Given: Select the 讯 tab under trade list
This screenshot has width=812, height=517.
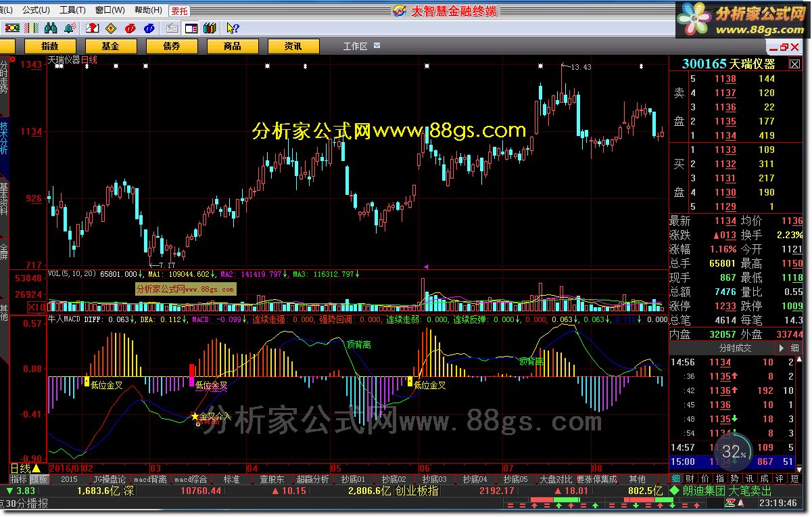Looking at the screenshot, I should click(750, 479).
